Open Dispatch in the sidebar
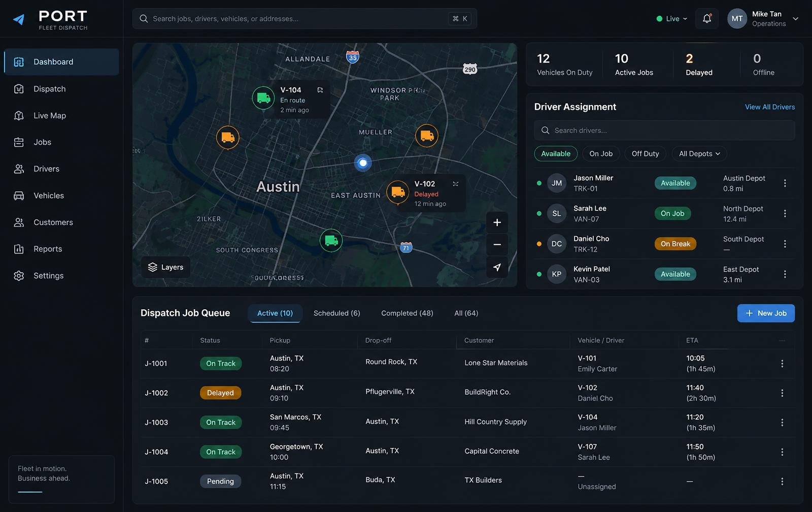Image resolution: width=812 pixels, height=512 pixels. point(61,89)
